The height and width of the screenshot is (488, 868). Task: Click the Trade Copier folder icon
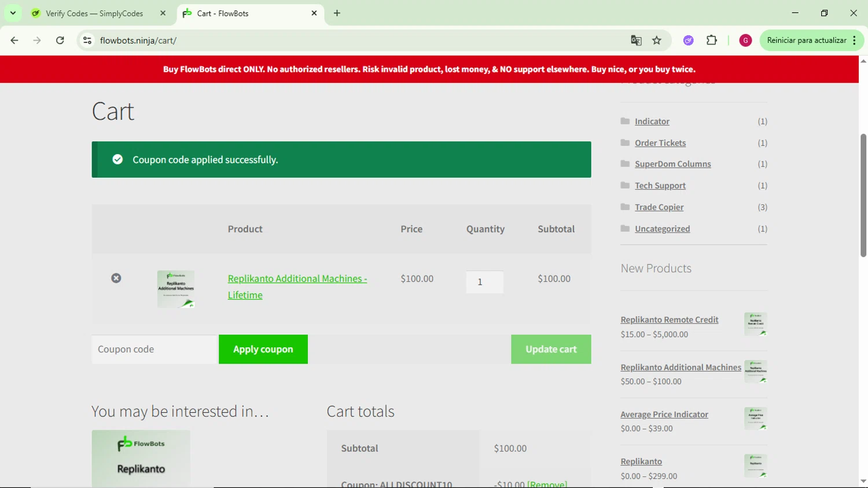[625, 207]
